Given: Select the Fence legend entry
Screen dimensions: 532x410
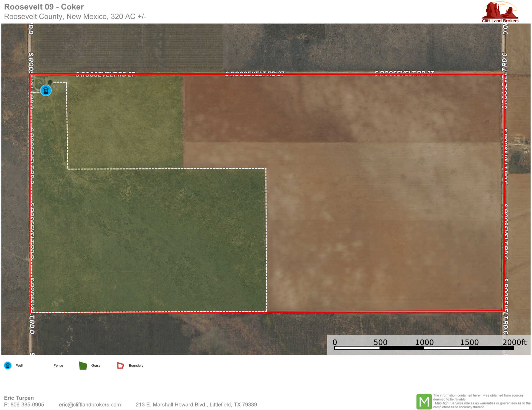Looking at the screenshot, I should [x=58, y=365].
